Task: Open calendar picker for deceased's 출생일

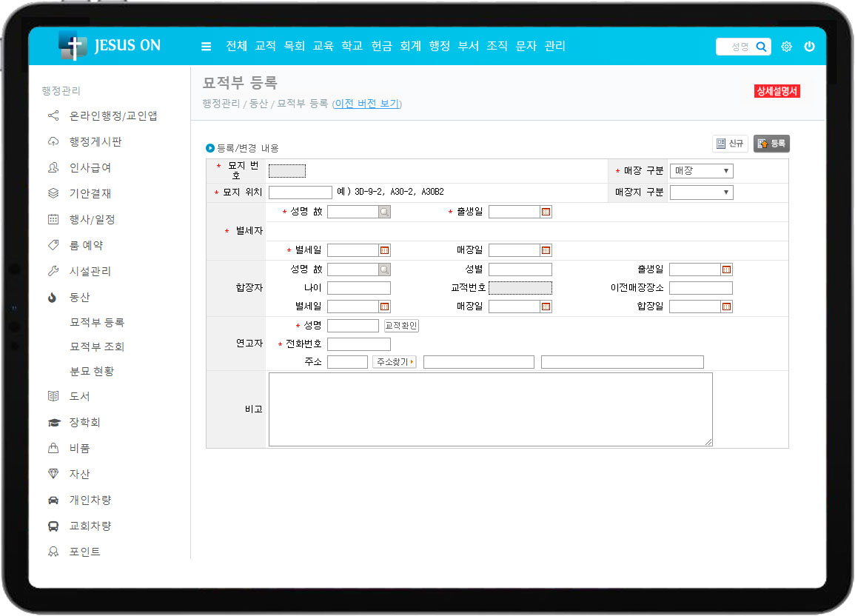Action: pos(546,212)
